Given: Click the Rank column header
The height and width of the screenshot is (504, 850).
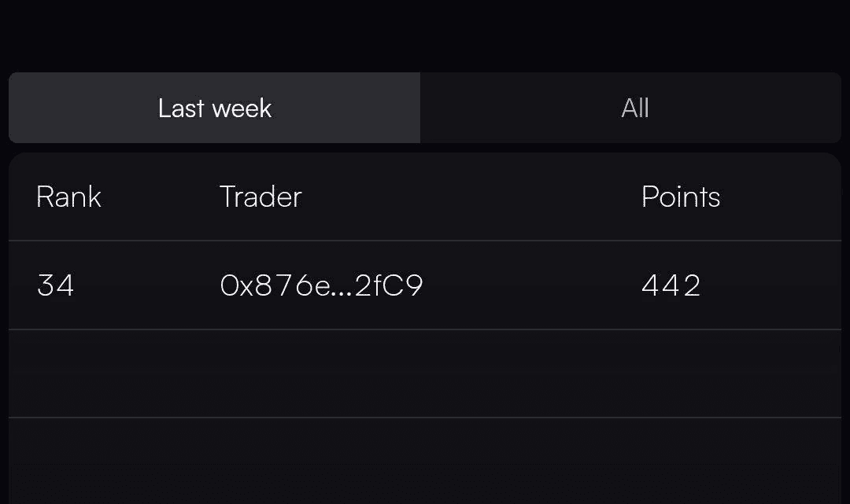Looking at the screenshot, I should 68,197.
